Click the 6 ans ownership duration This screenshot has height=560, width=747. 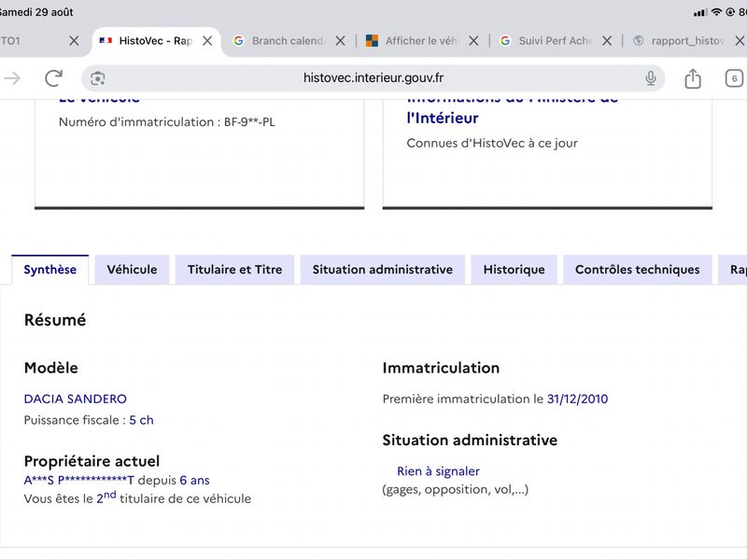pos(194,480)
